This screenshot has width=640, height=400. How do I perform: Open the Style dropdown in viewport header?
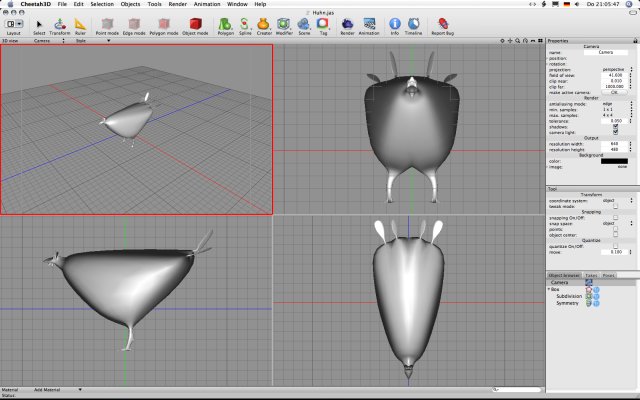coord(93,41)
